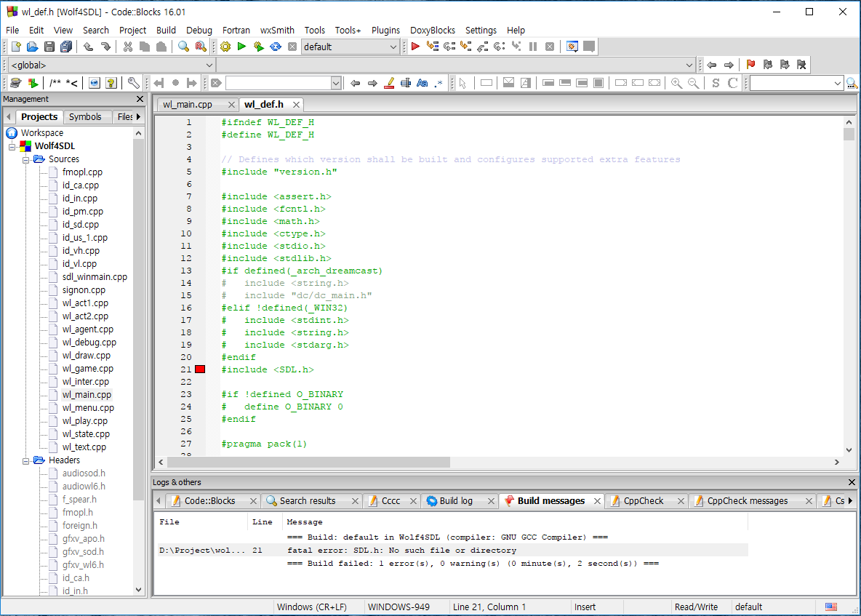Select audiosod.h in the Headers tree
The height and width of the screenshot is (616, 861).
click(x=84, y=473)
